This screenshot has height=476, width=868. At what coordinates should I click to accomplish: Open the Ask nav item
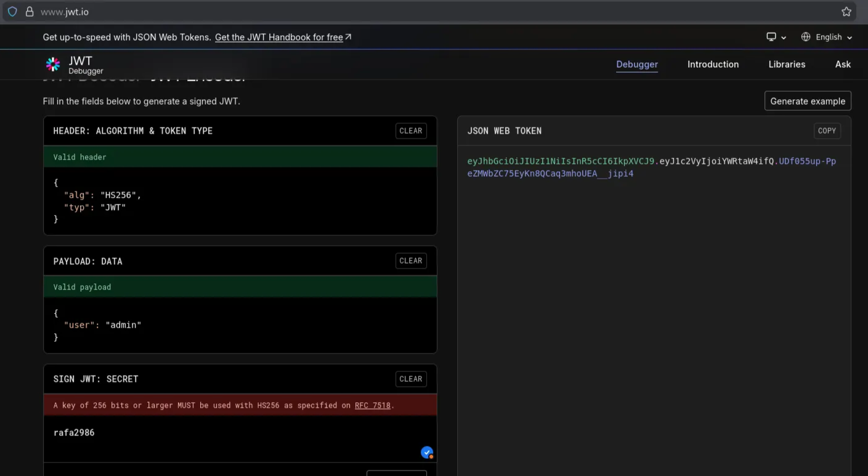843,64
